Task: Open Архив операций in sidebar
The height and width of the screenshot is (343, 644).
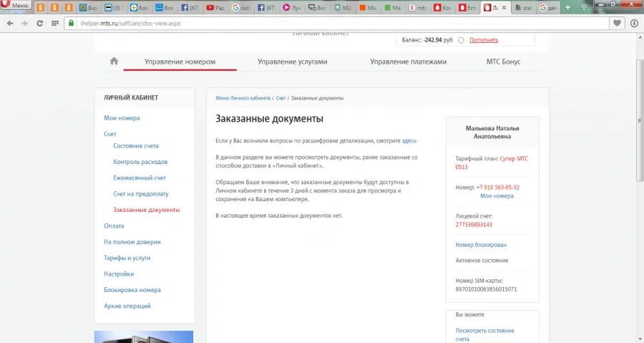Action: pos(127,306)
